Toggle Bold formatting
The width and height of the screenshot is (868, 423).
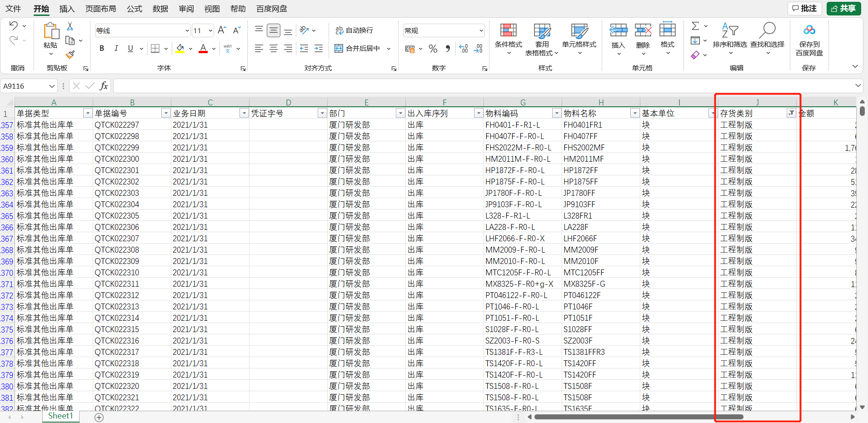click(x=102, y=49)
